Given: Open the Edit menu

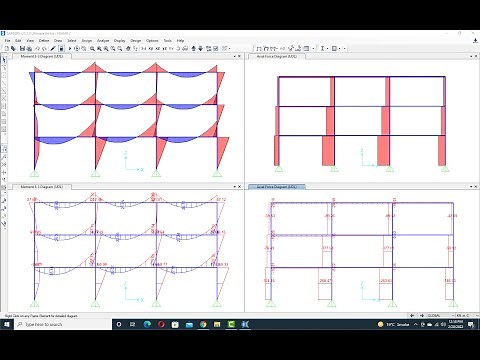Looking at the screenshot, I should pyautogui.click(x=18, y=40).
